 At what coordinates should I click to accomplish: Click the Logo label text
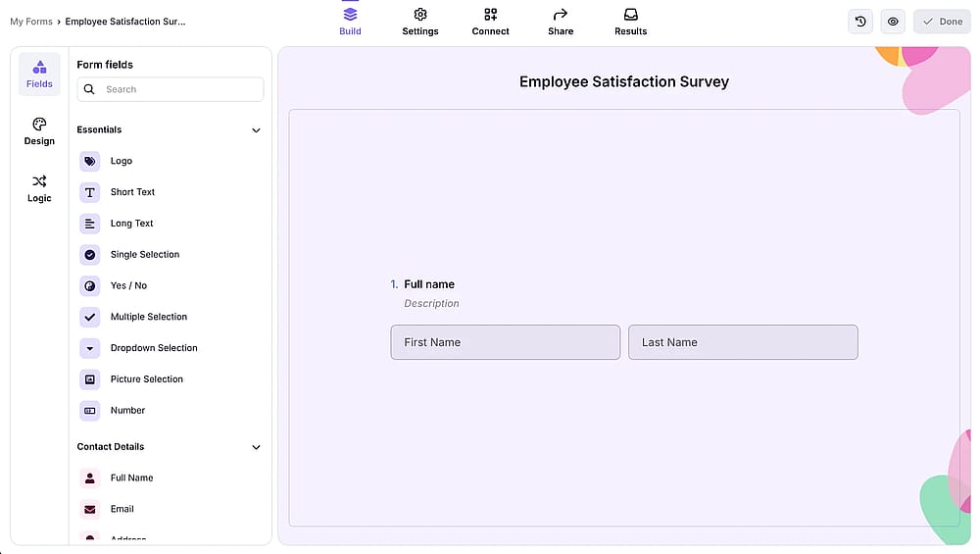(x=122, y=161)
